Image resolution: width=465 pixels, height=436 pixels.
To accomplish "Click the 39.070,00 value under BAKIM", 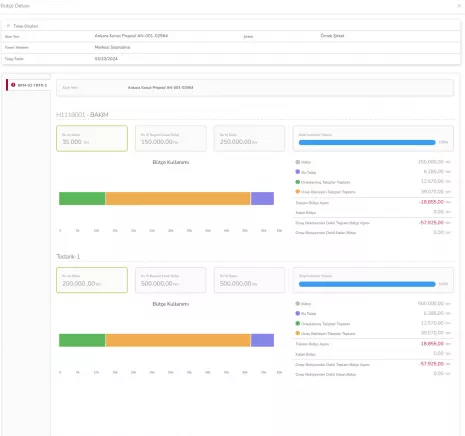I will tap(432, 192).
